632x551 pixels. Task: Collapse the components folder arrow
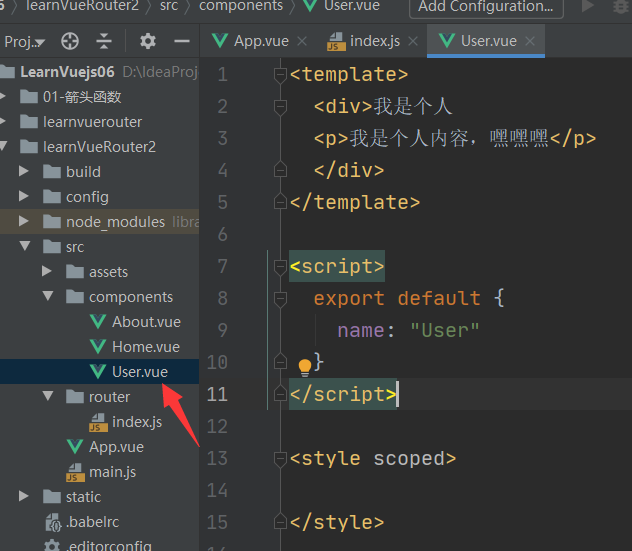(48, 296)
